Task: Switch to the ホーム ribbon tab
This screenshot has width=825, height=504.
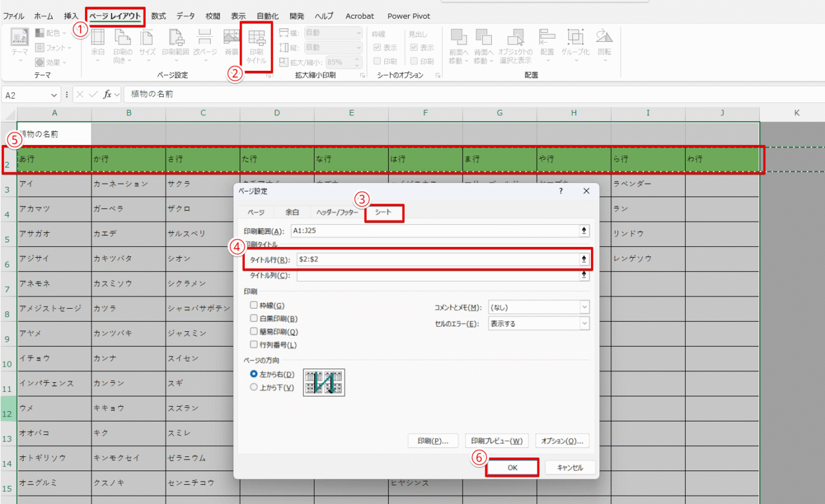Action: click(43, 15)
